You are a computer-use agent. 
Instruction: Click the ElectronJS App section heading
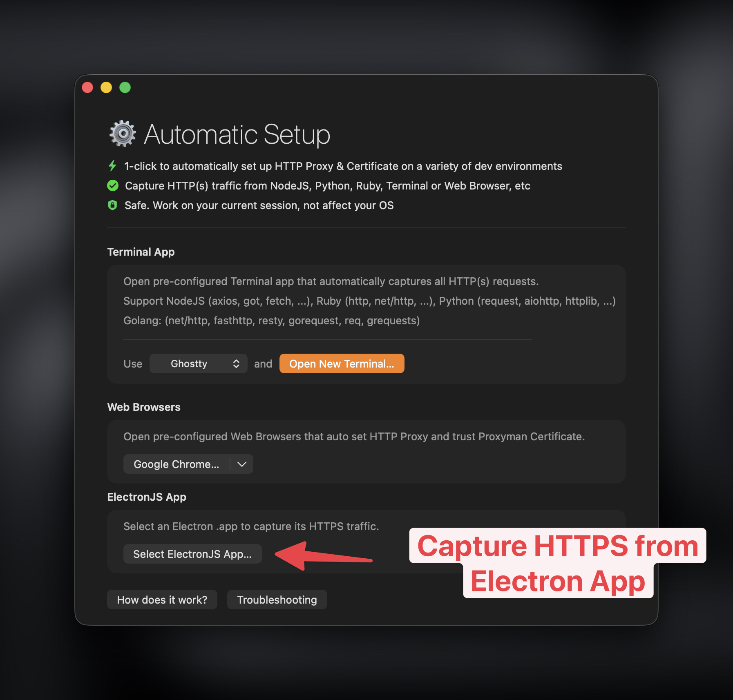tap(147, 497)
